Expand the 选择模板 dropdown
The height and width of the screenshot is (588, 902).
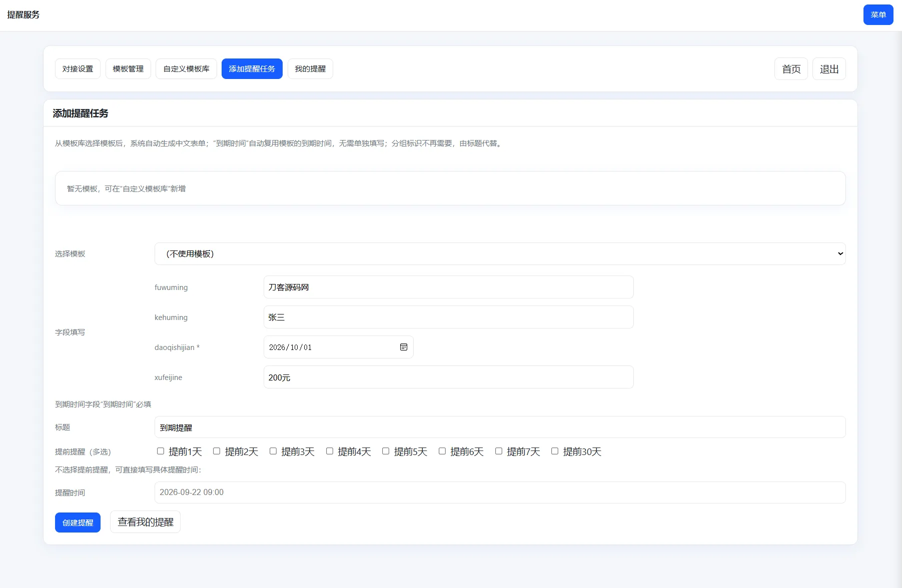500,254
